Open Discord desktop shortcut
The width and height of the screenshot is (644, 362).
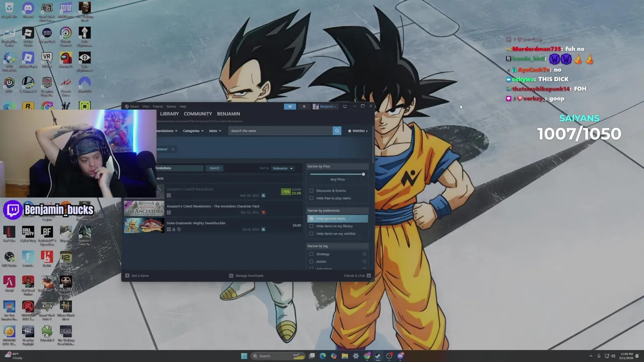click(28, 10)
